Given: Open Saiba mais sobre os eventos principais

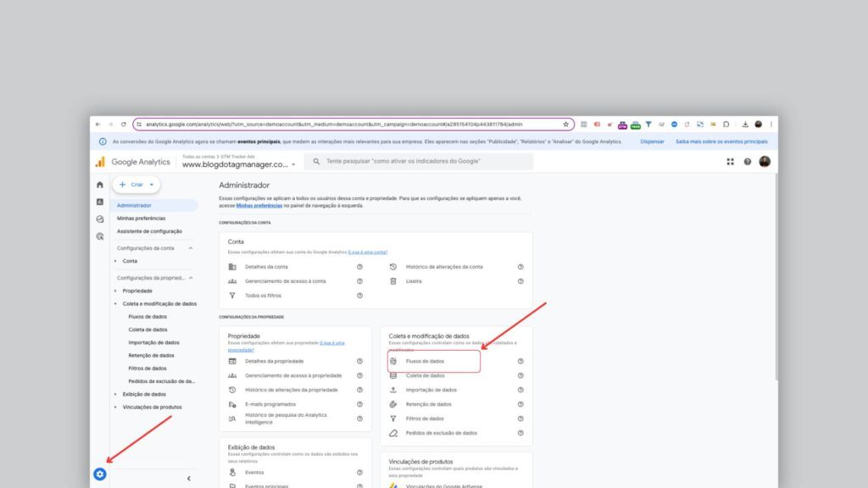Looking at the screenshot, I should (721, 141).
